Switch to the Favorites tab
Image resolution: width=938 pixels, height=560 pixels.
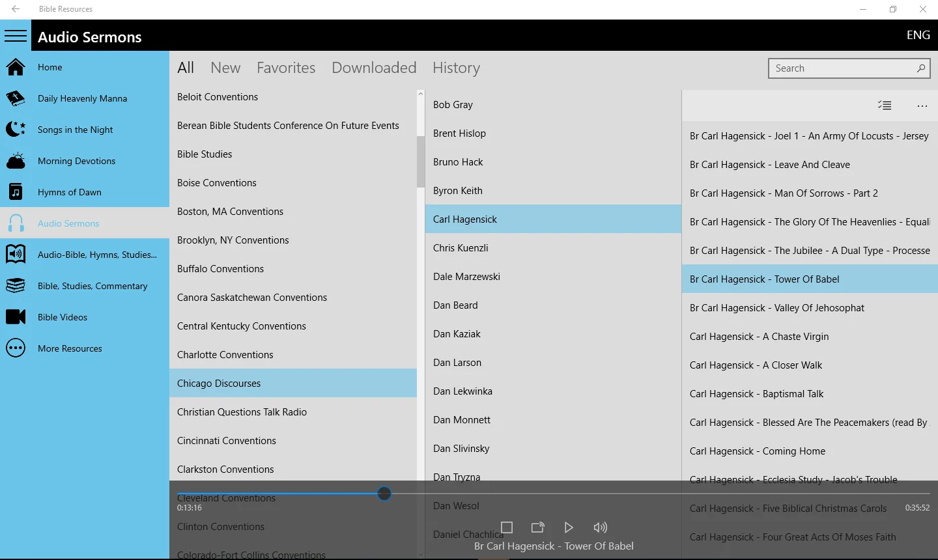pos(286,68)
